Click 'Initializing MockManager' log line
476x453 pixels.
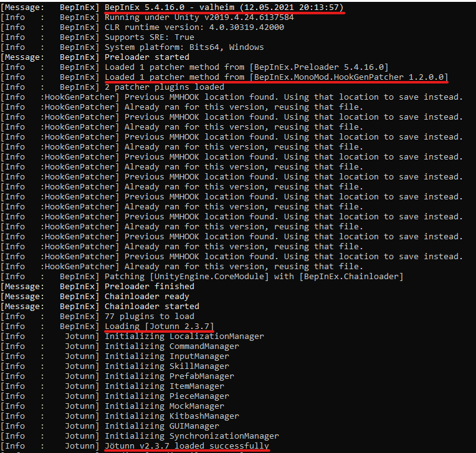[164, 406]
